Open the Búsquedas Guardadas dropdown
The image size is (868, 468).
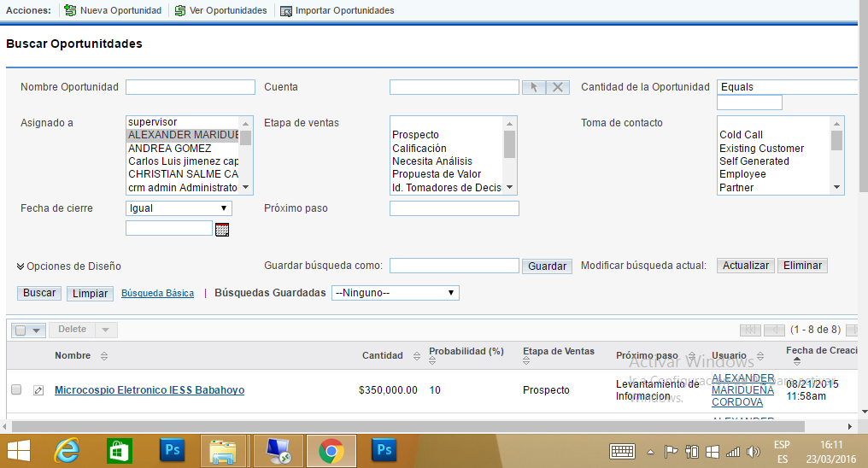pos(395,293)
